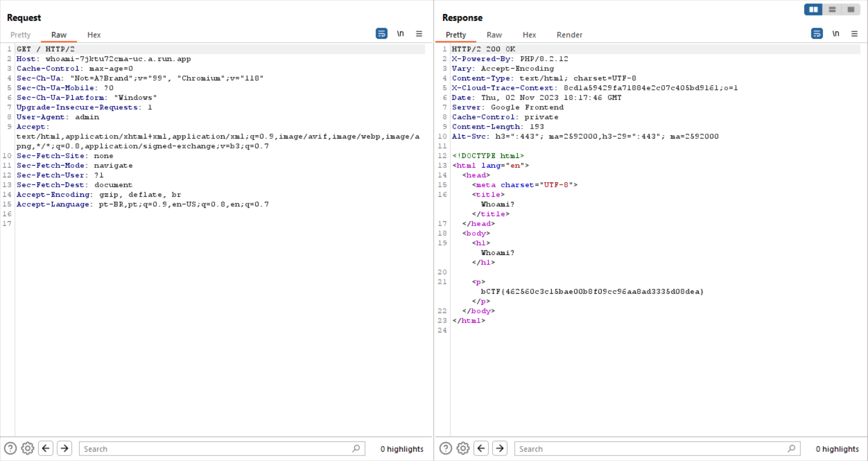The height and width of the screenshot is (461, 868).
Task: Click the Request search input field
Action: click(x=222, y=449)
